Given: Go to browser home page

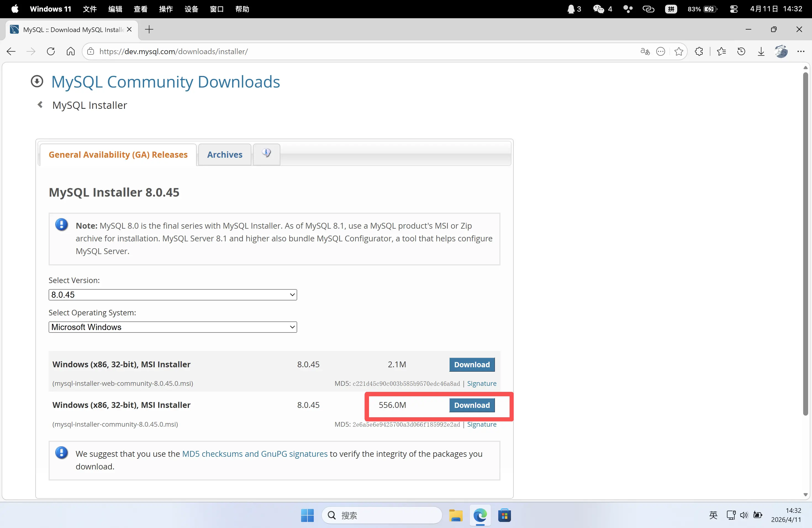Looking at the screenshot, I should click(71, 52).
